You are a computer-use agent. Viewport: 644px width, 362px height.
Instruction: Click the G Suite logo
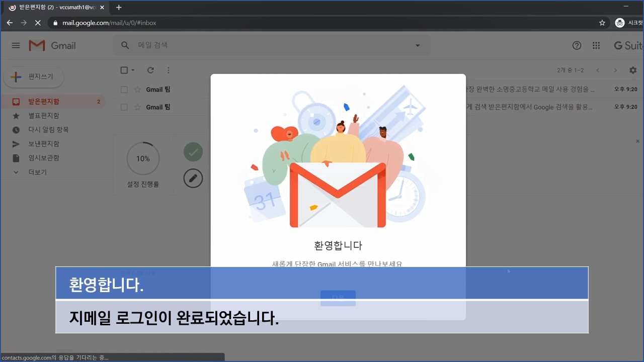628,45
